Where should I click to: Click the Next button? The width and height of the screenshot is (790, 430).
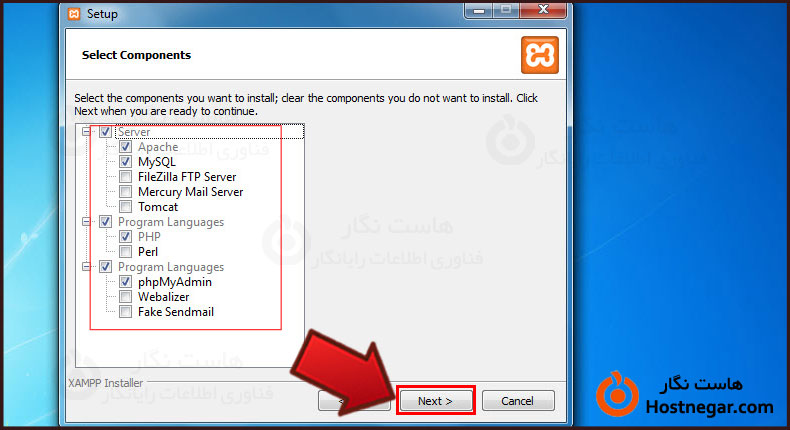(435, 401)
